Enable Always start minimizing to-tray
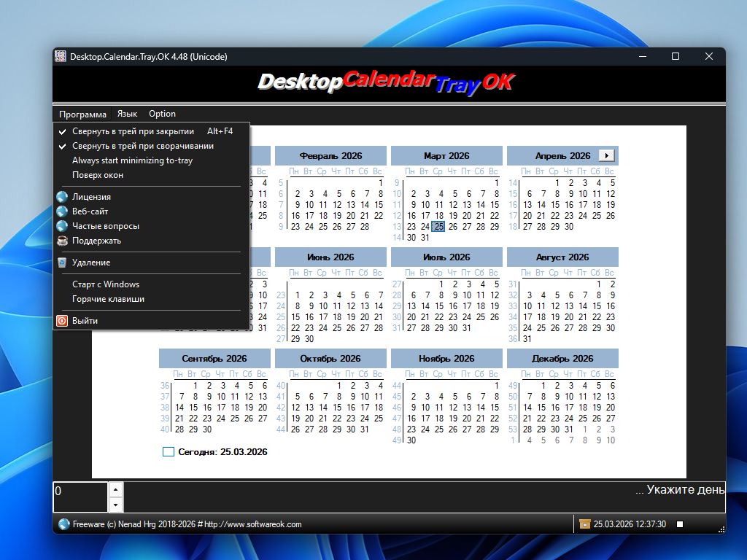747x560 pixels. tap(132, 160)
